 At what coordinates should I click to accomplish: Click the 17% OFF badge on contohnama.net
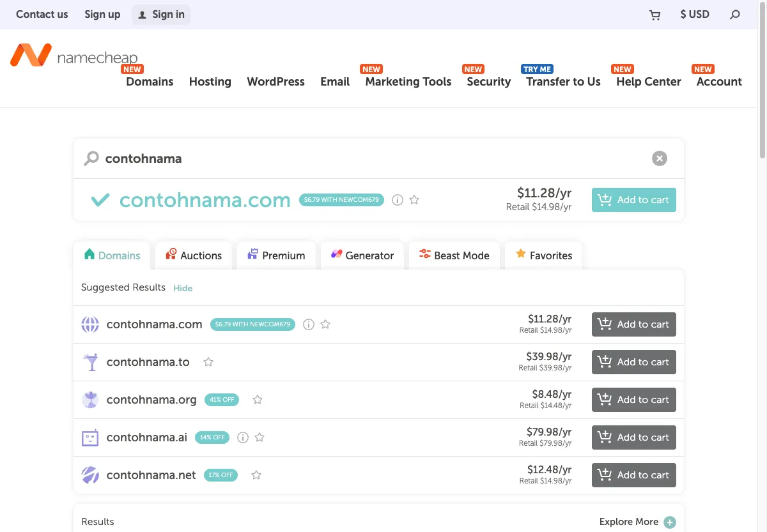coord(221,475)
